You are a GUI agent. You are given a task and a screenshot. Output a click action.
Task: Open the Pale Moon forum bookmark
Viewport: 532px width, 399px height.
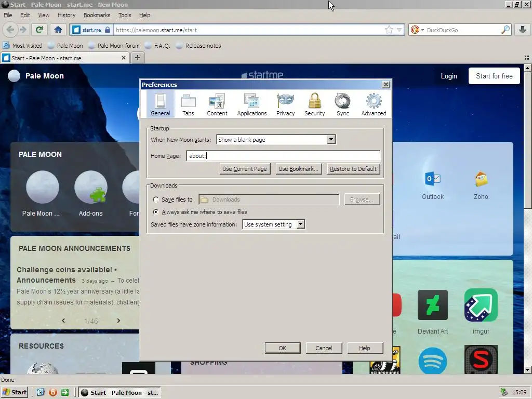tap(114, 46)
